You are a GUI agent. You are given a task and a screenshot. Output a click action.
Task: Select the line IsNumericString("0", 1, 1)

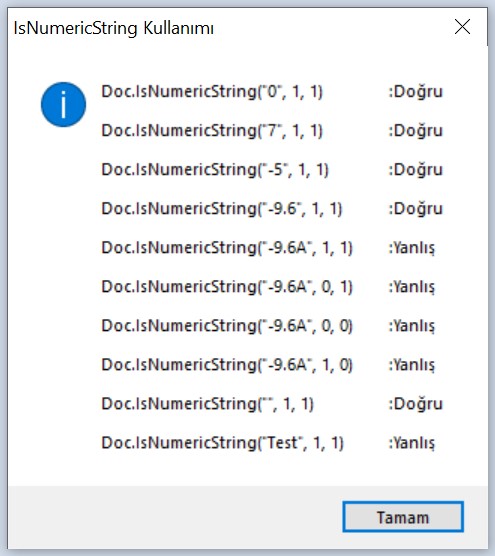212,92
